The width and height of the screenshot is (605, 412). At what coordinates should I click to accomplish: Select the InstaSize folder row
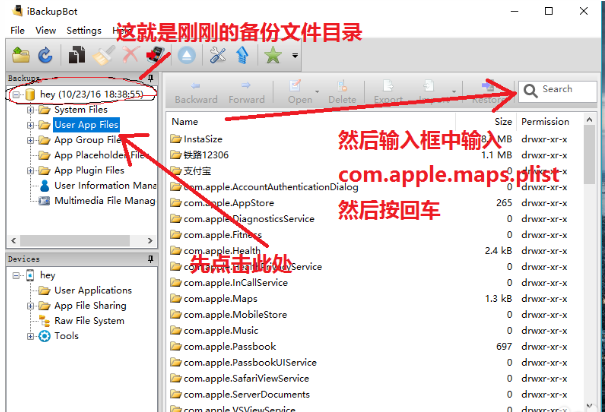click(x=203, y=139)
